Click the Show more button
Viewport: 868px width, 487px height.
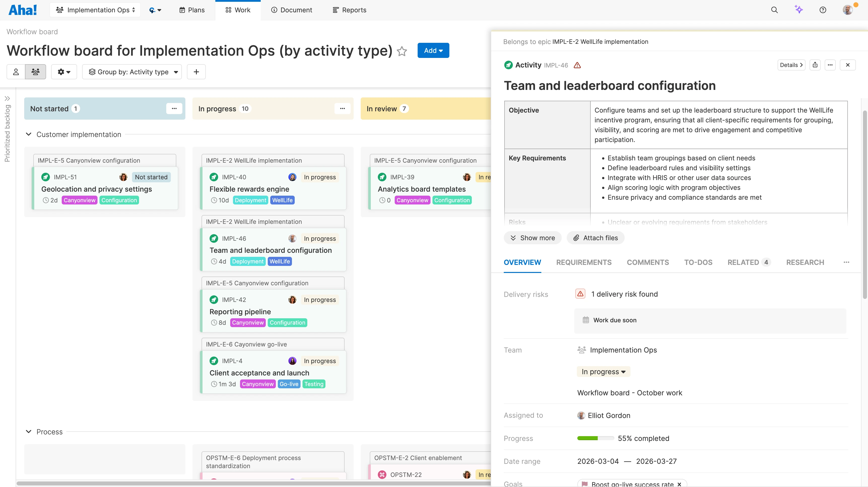tap(532, 238)
